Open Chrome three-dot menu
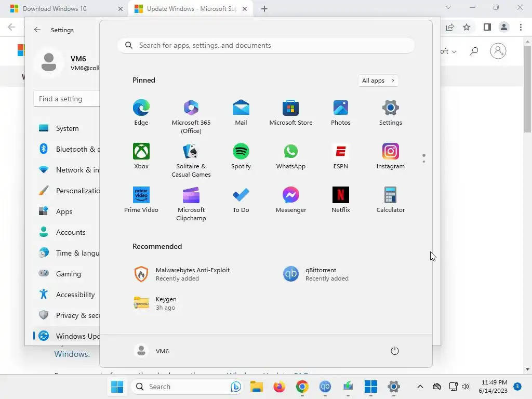The height and width of the screenshot is (399, 532). pos(521,27)
